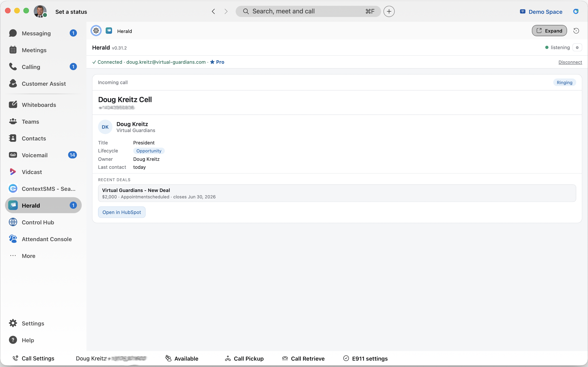Navigate forward with right chevron
Viewport: 588px width, 367px height.
[226, 11]
